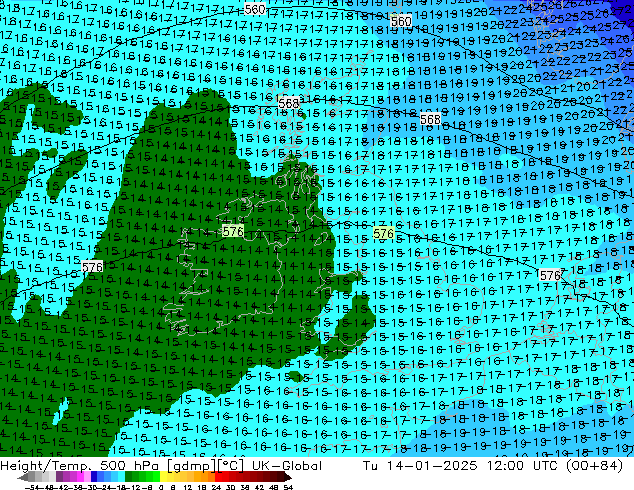The height and width of the screenshot is (490, 634).
Task: Click the '-54' color scale value
Action: coord(34,488)
